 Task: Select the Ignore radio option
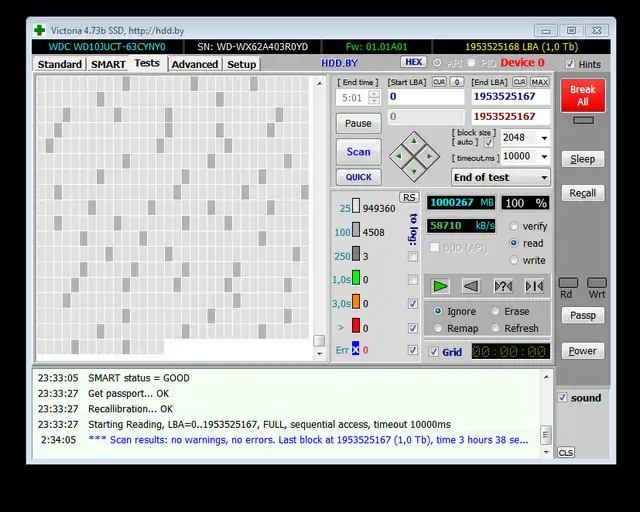[438, 311]
